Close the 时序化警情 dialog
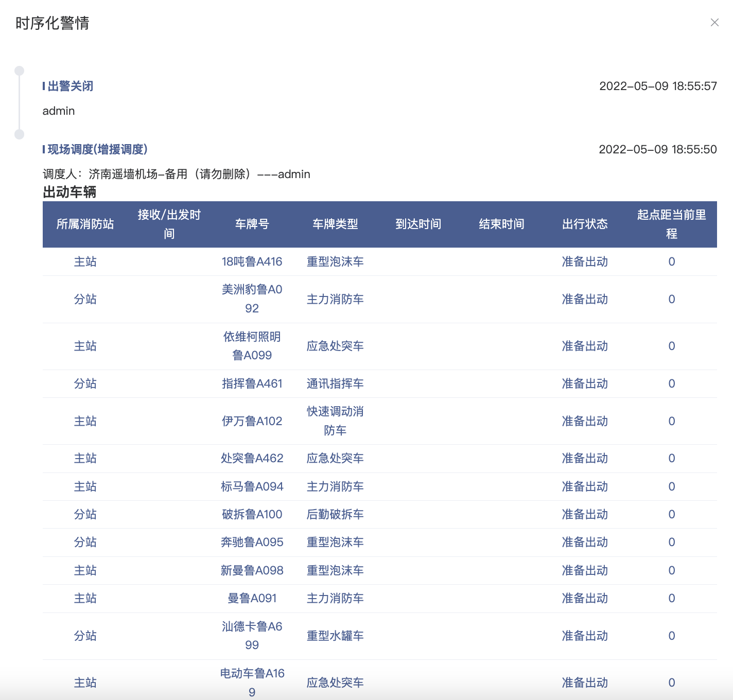 click(x=714, y=23)
